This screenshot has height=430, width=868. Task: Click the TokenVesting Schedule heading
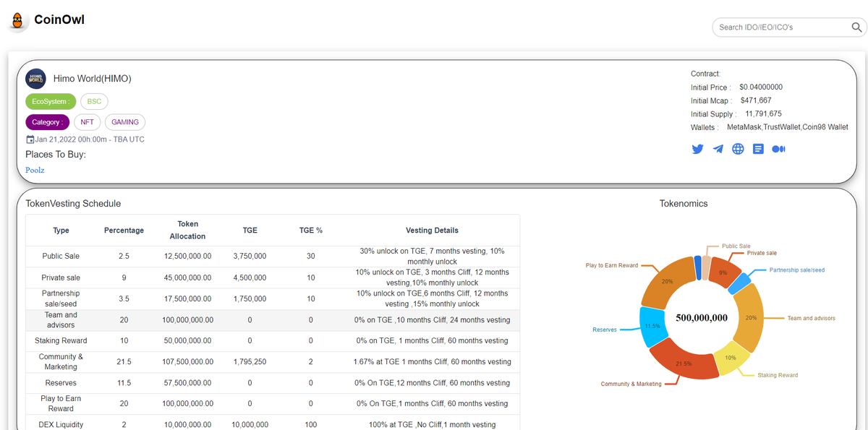coord(73,204)
